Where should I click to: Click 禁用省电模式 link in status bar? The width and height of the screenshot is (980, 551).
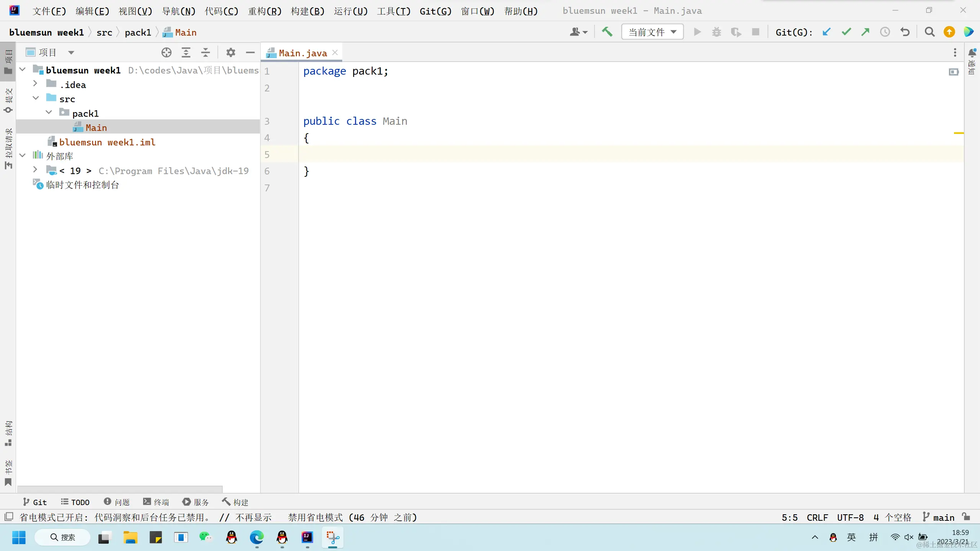tap(315, 517)
